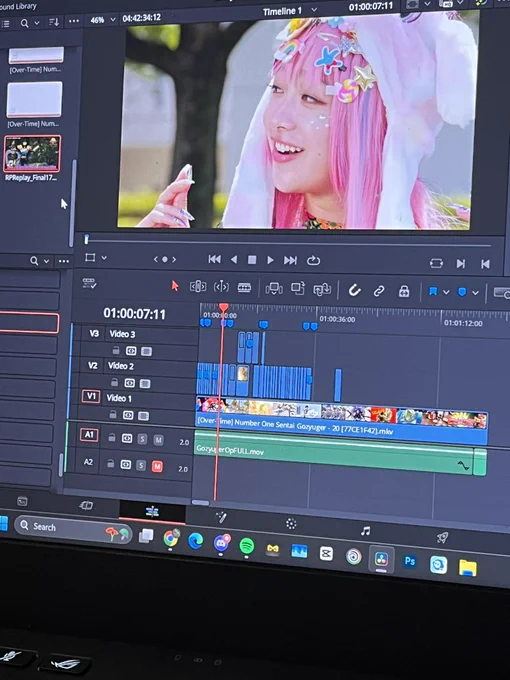Activate the Trim Edit Mode tool
The width and height of the screenshot is (510, 680).
(x=198, y=286)
